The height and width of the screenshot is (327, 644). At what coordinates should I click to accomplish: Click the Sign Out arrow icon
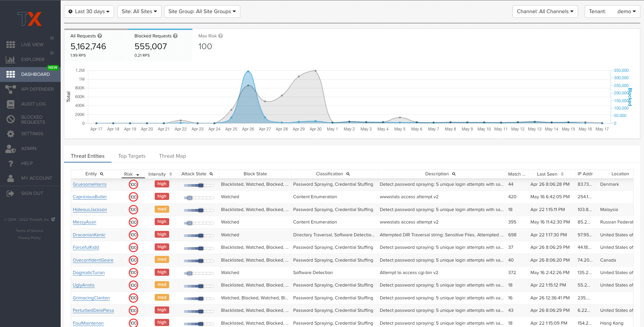click(x=10, y=194)
